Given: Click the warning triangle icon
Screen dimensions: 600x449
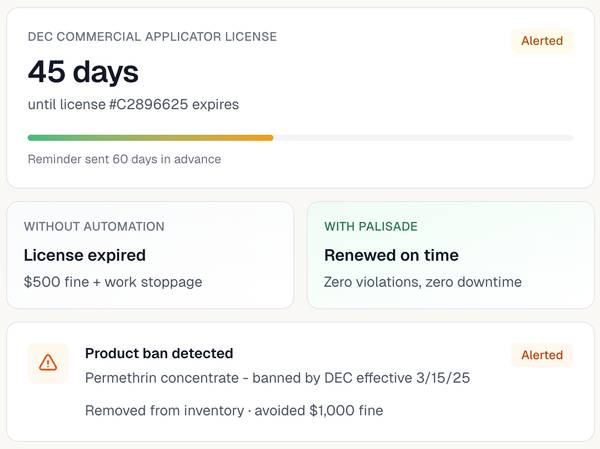Looking at the screenshot, I should (48, 363).
